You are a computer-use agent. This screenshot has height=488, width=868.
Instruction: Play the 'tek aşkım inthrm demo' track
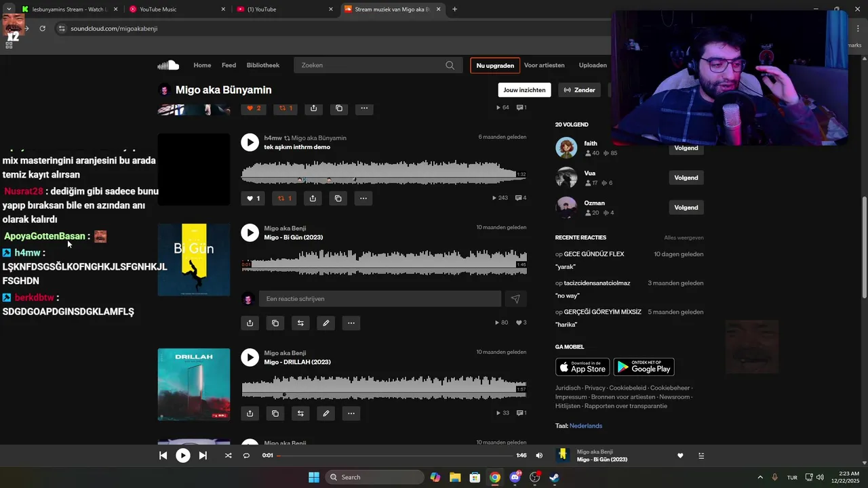click(x=250, y=142)
